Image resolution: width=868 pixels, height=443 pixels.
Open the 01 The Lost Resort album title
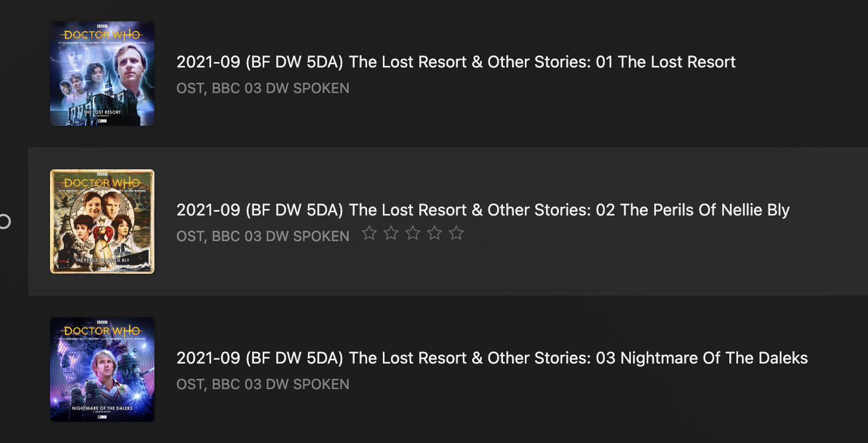tap(456, 62)
